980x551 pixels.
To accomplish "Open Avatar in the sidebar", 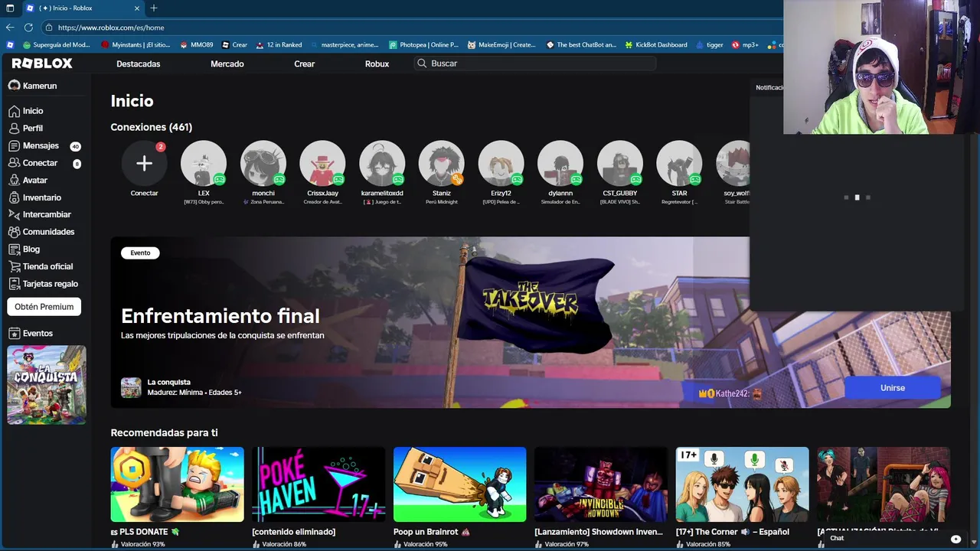I will 28,181.
